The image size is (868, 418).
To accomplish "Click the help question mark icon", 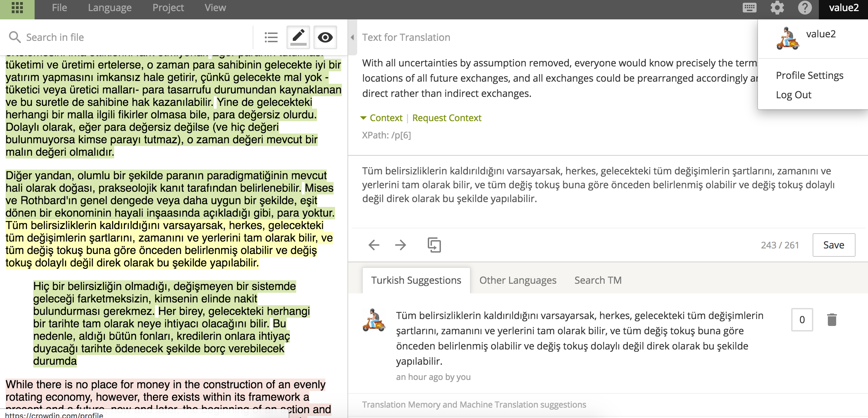I will [x=805, y=8].
